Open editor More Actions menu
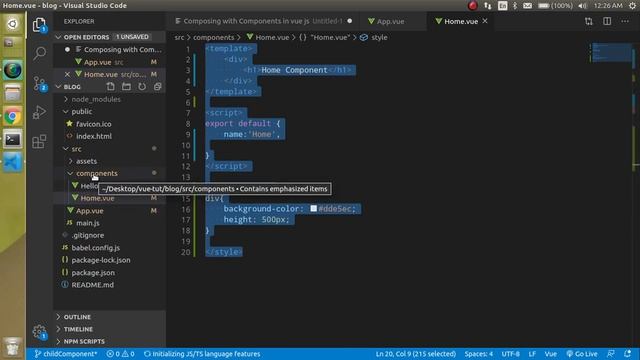 625,21
